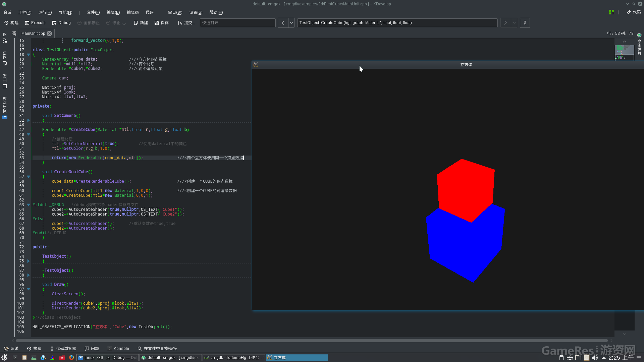Expand the collapsed code block at line 32
The image size is (644, 362).
click(x=28, y=120)
